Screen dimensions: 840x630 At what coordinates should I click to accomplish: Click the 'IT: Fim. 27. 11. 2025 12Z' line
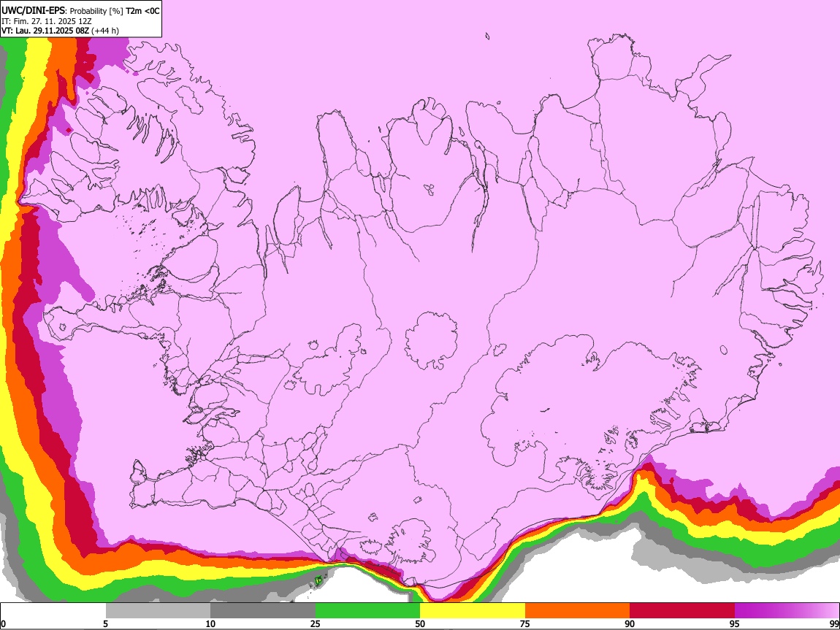tap(47, 21)
